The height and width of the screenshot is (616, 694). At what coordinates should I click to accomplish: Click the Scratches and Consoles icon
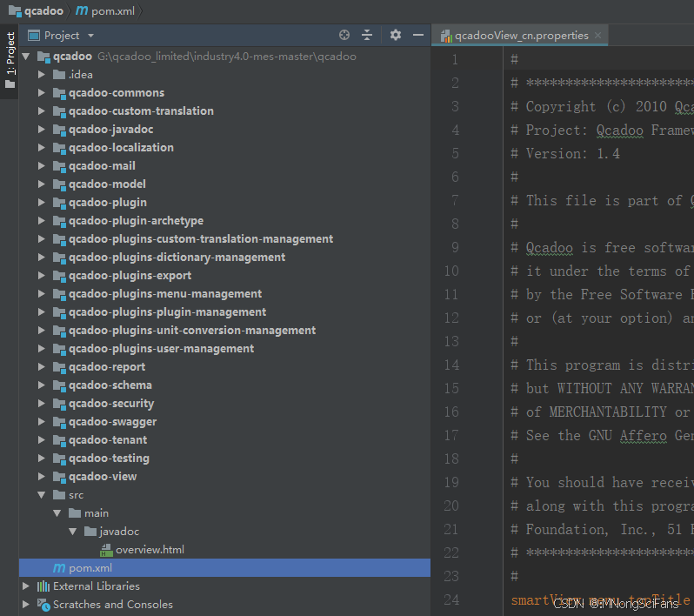(43, 605)
